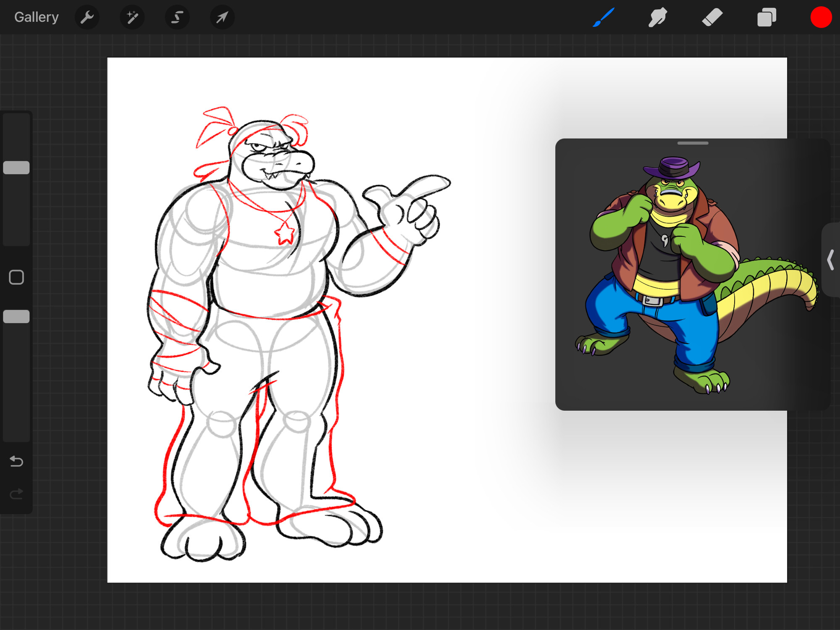The width and height of the screenshot is (840, 630).
Task: Activate the Selection tool
Action: [177, 17]
